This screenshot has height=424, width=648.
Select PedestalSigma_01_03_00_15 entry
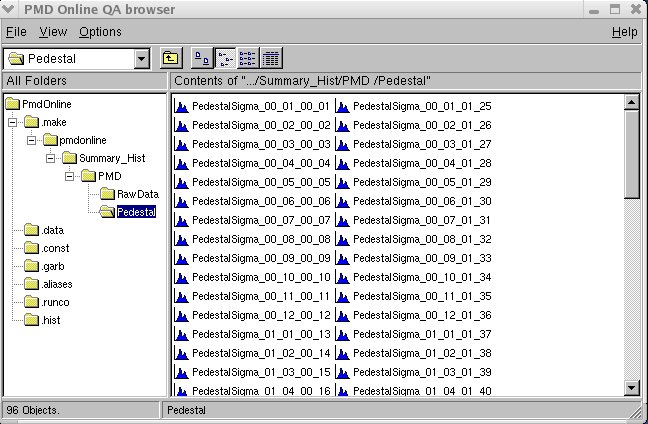[x=253, y=372]
